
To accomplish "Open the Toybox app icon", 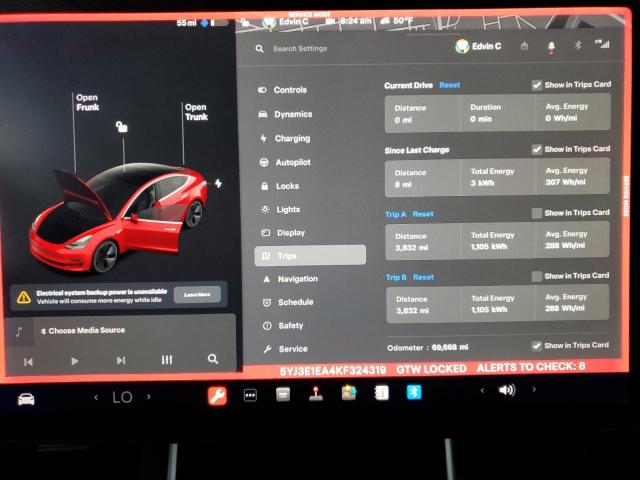I will (x=349, y=393).
